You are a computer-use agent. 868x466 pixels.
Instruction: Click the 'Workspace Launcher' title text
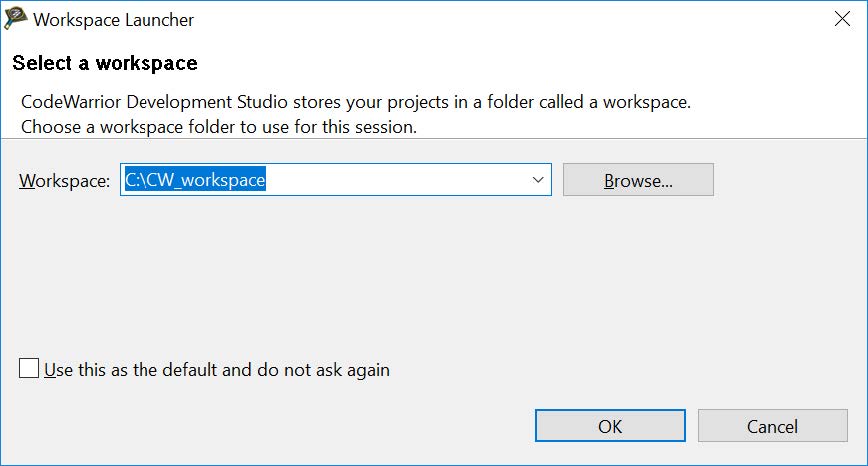114,19
